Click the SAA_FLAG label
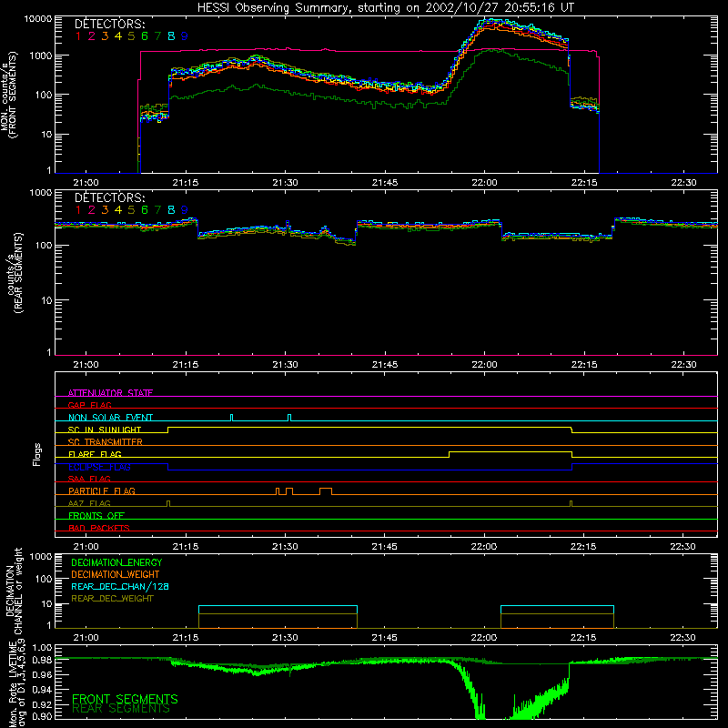728x728 pixels. pos(89,479)
